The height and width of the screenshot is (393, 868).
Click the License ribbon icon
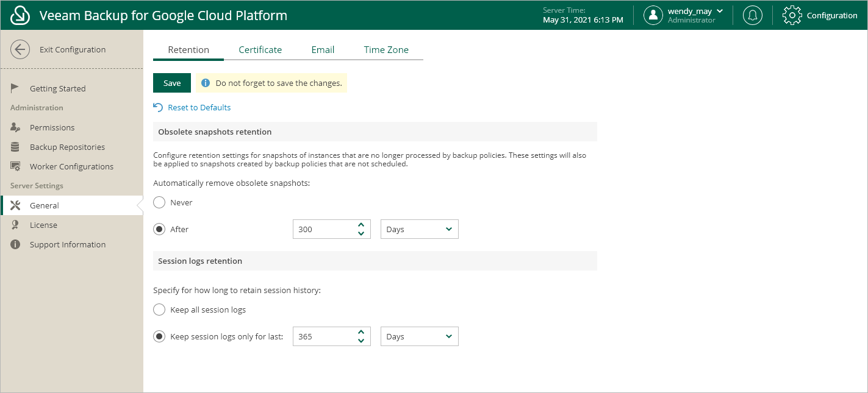tap(15, 225)
